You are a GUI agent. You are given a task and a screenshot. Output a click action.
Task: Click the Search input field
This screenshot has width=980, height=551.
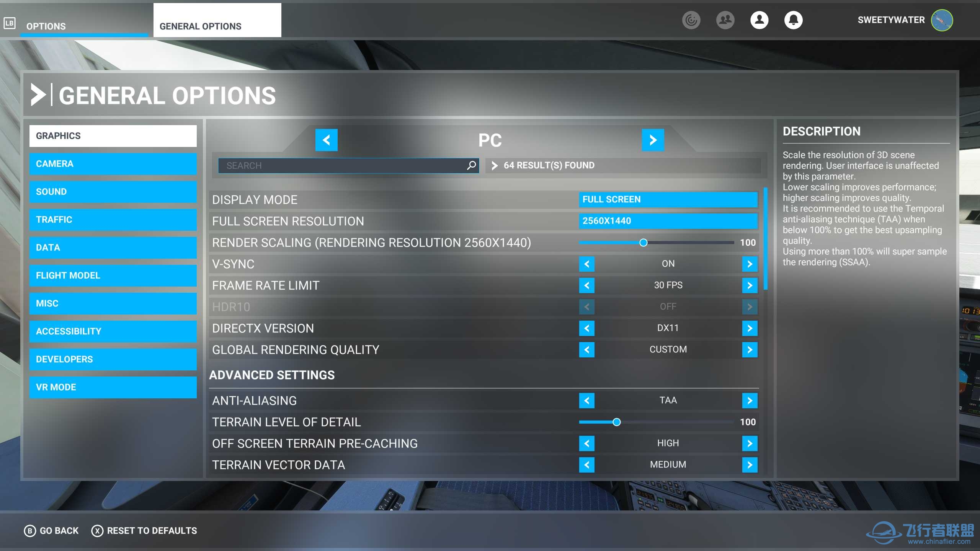click(x=341, y=166)
